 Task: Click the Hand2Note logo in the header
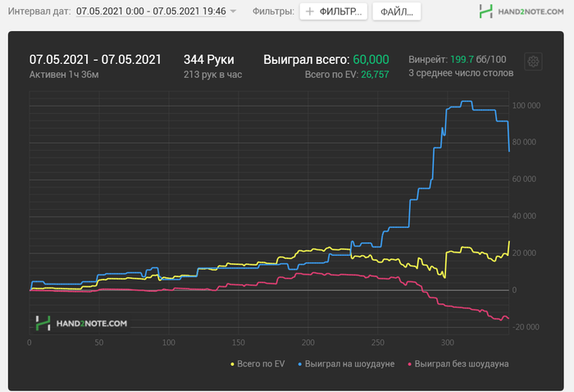coord(522,11)
